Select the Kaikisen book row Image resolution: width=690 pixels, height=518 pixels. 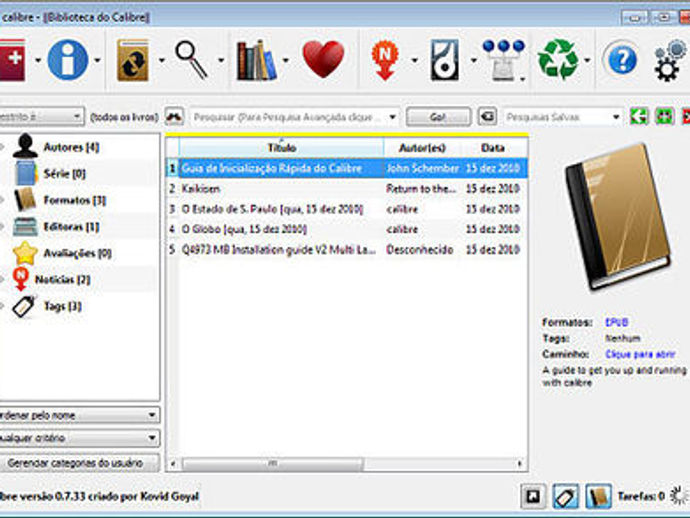point(347,188)
